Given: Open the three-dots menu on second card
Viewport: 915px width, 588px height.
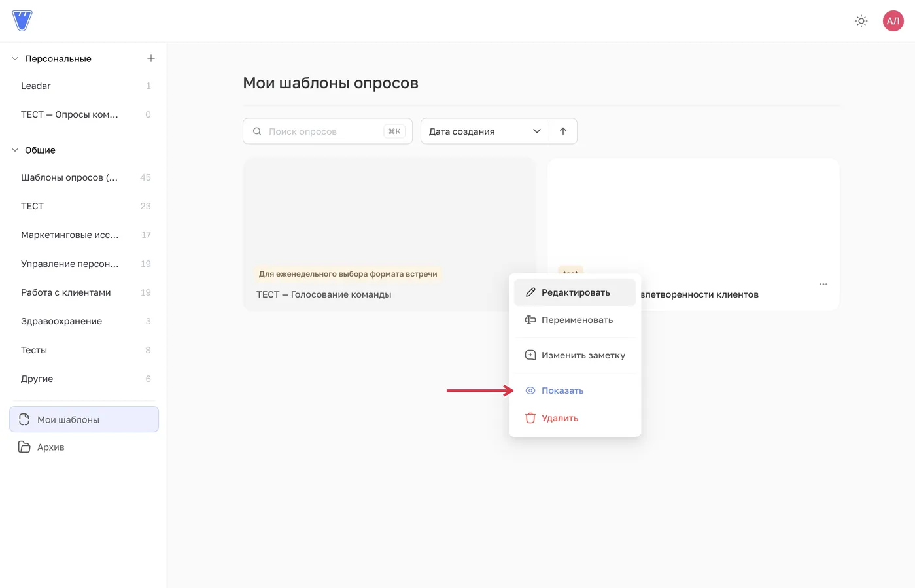Looking at the screenshot, I should click(x=823, y=284).
